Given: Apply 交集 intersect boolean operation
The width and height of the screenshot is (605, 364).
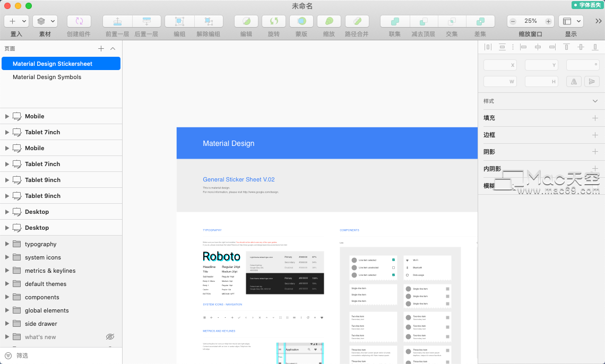Looking at the screenshot, I should [x=452, y=21].
